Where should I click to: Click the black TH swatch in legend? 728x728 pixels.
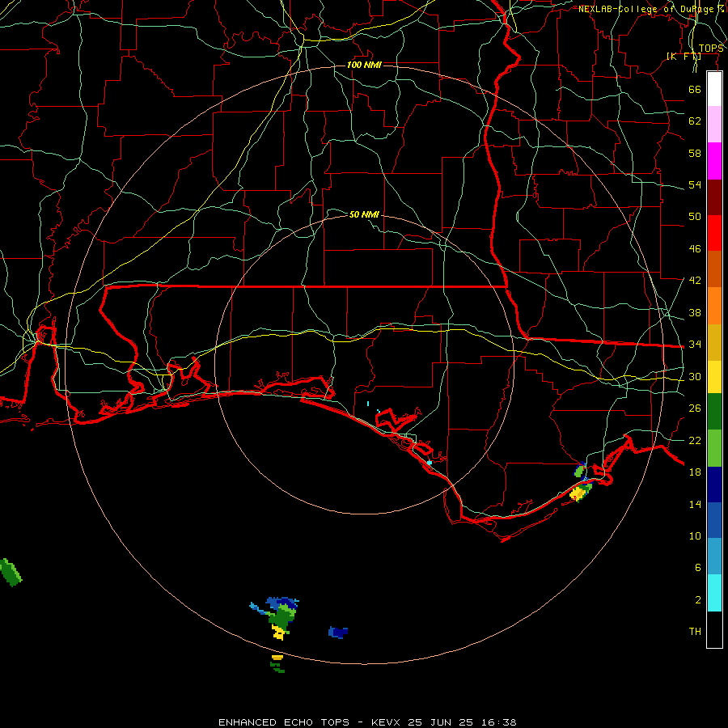714,629
